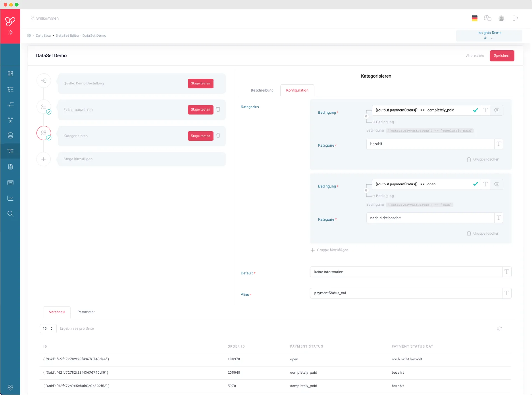The height and width of the screenshot is (395, 532).
Task: Select the Felder auswählen stage circle icon
Action: (44, 107)
